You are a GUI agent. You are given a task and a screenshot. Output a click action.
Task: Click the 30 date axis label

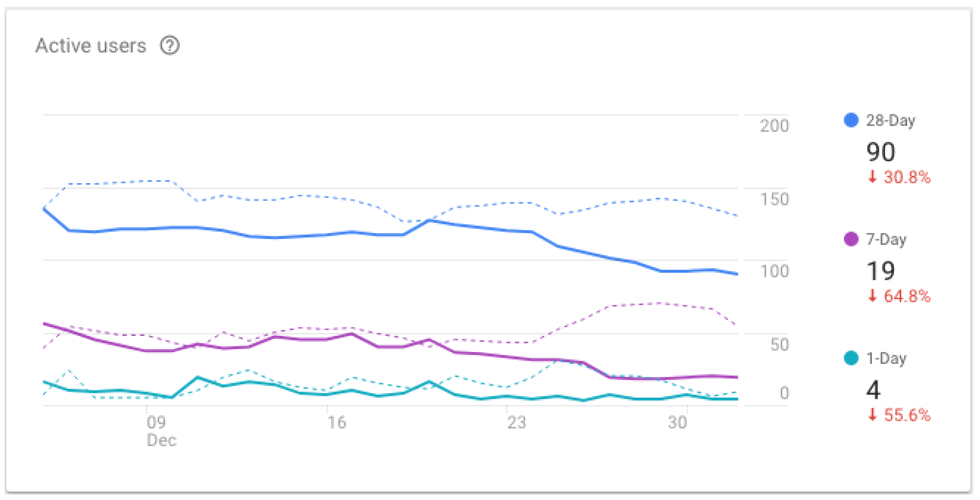tap(678, 423)
